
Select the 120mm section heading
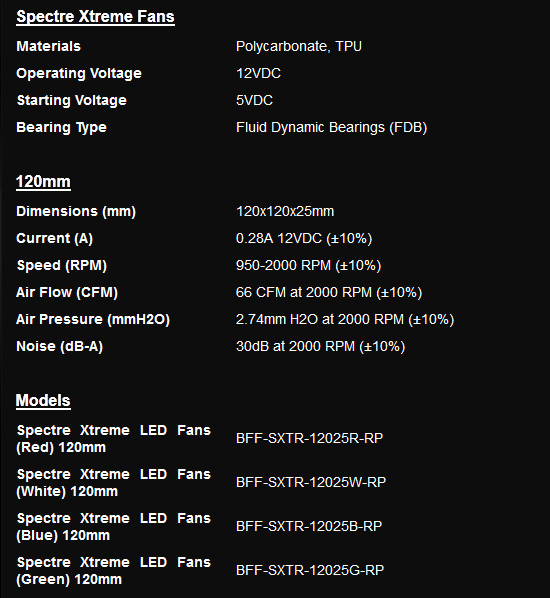[x=43, y=182]
